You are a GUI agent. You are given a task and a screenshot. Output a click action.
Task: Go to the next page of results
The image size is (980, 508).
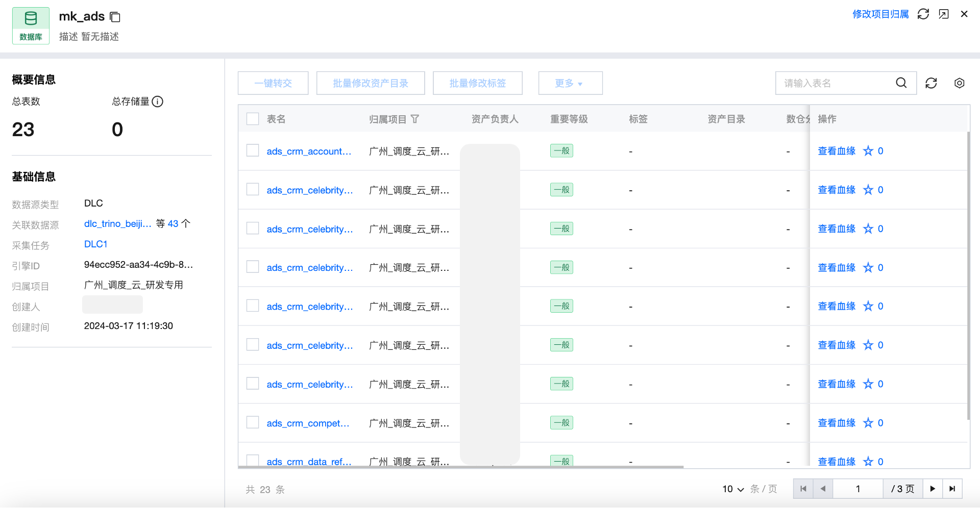[932, 489]
